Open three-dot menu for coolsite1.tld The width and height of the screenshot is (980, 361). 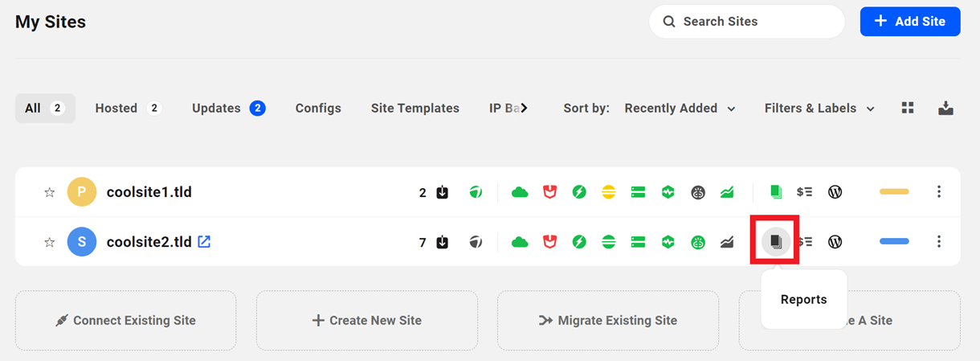click(x=939, y=192)
